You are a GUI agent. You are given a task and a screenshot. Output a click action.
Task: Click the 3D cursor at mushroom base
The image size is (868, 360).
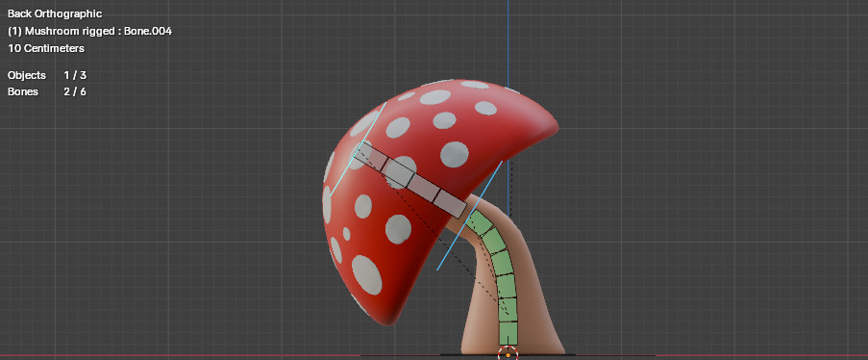click(x=508, y=354)
